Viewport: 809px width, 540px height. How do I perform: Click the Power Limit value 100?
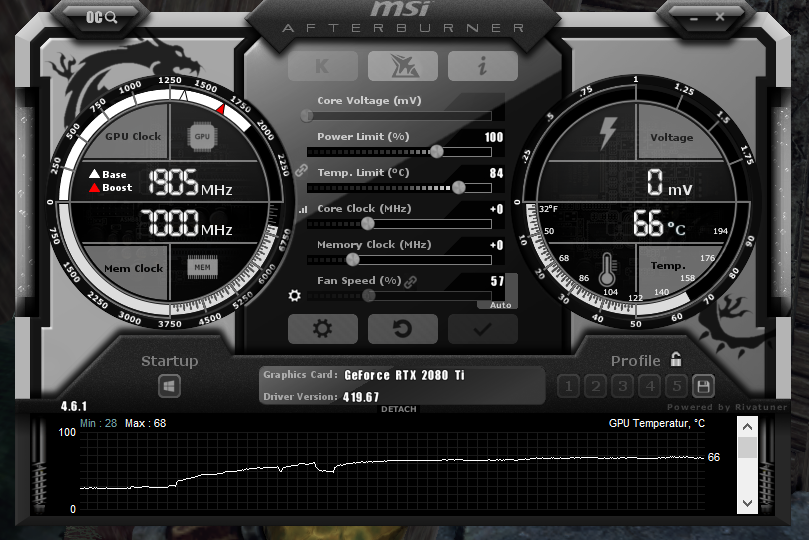point(494,137)
